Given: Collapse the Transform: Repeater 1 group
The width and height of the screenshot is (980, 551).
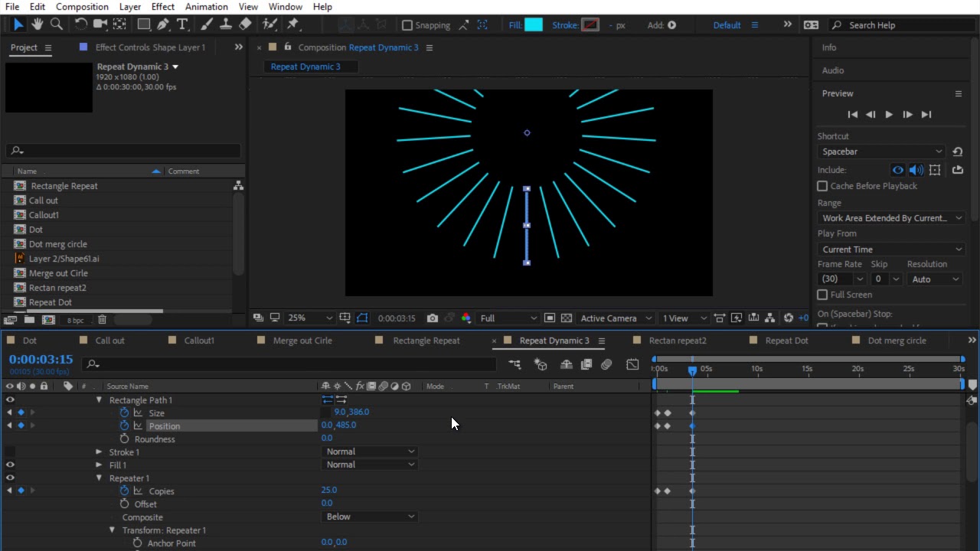Looking at the screenshot, I should tap(112, 530).
